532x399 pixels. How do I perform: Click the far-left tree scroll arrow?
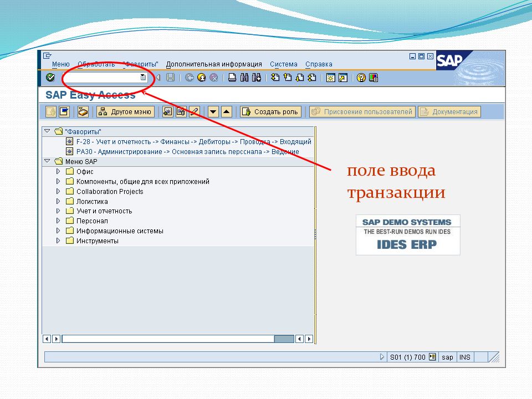click(47, 339)
